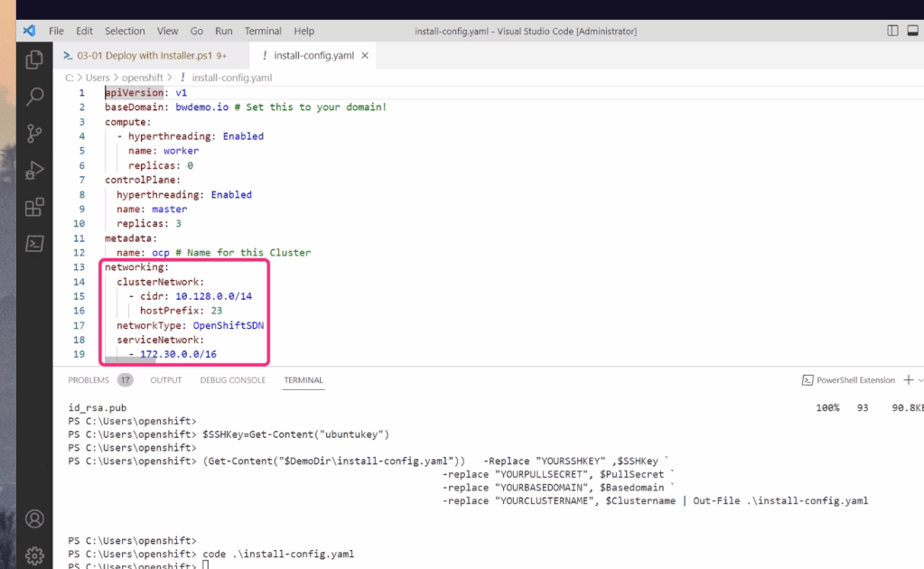924x569 pixels.
Task: Click the $SSHKey=Get-Content terminal command
Action: click(x=296, y=434)
